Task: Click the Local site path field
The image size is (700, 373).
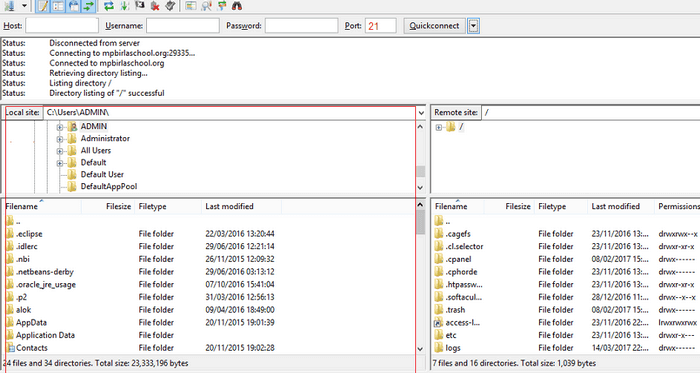Action: 229,112
